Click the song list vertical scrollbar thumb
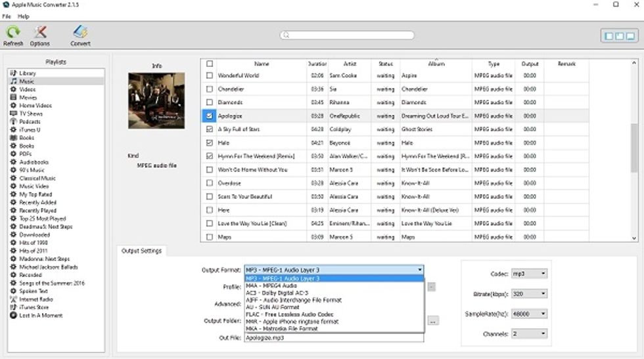644x359 pixels. (634, 148)
